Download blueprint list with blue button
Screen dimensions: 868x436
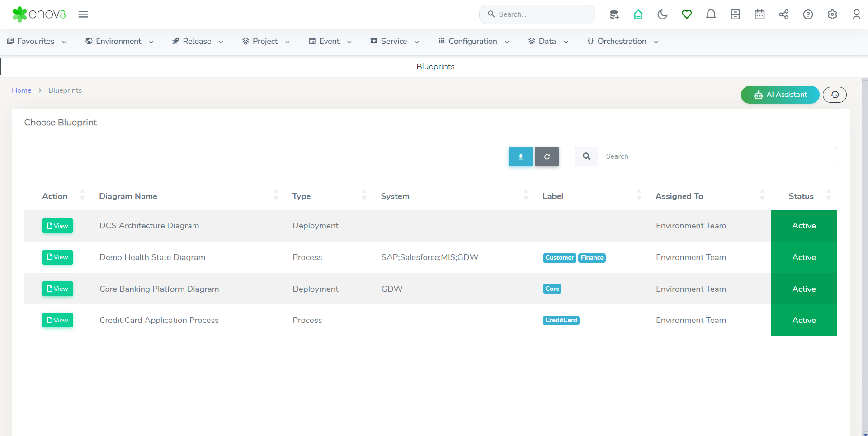coord(520,156)
